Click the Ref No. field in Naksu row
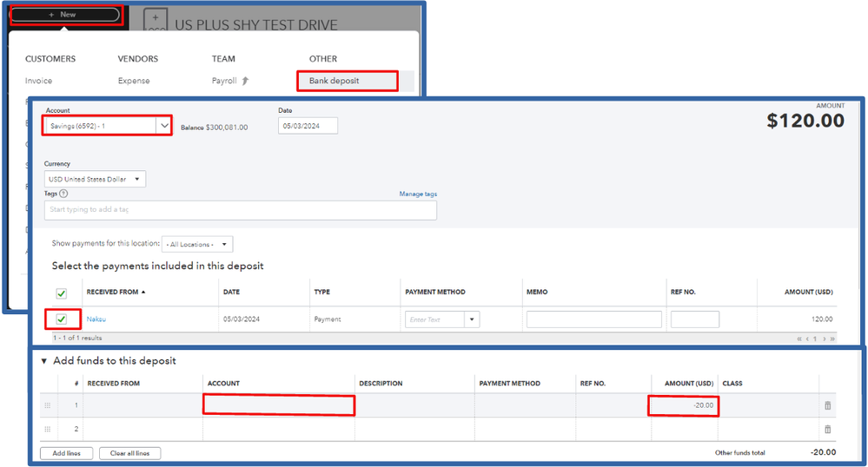The width and height of the screenshot is (868, 467). (695, 319)
